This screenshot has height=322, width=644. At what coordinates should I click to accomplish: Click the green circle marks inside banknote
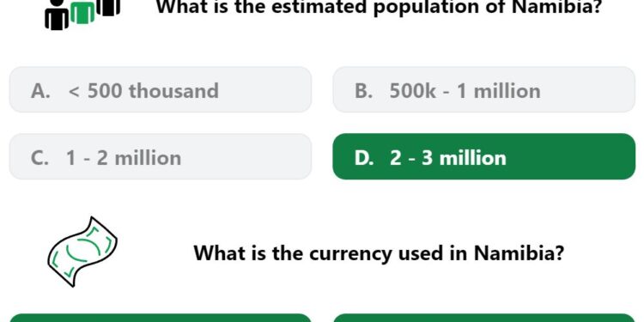tap(83, 249)
